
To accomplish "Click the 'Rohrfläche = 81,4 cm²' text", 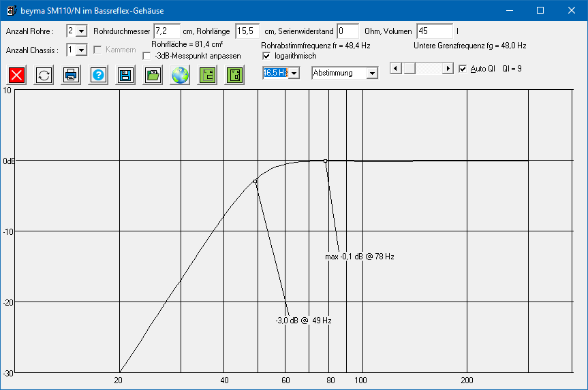I will pos(187,44).
